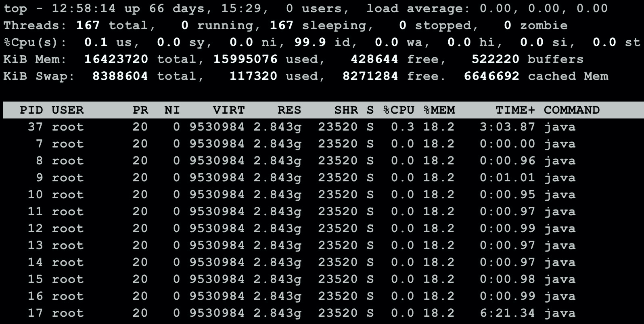Click the java command in PID 37 row
The width and height of the screenshot is (644, 324).
[x=560, y=127]
